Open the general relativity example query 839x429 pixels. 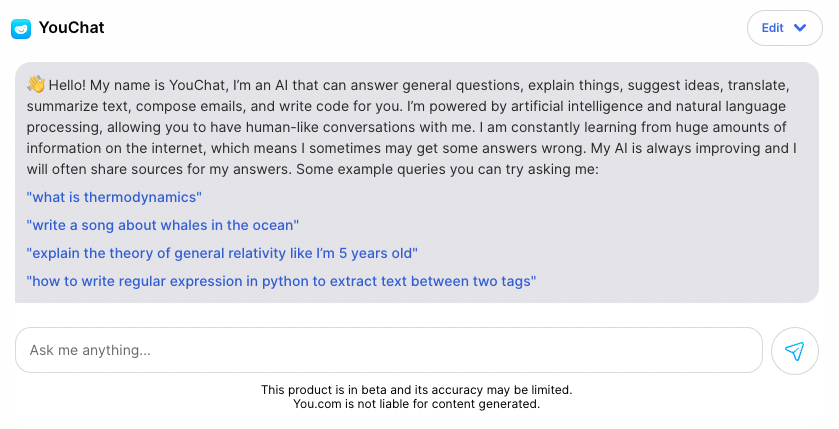[222, 254]
